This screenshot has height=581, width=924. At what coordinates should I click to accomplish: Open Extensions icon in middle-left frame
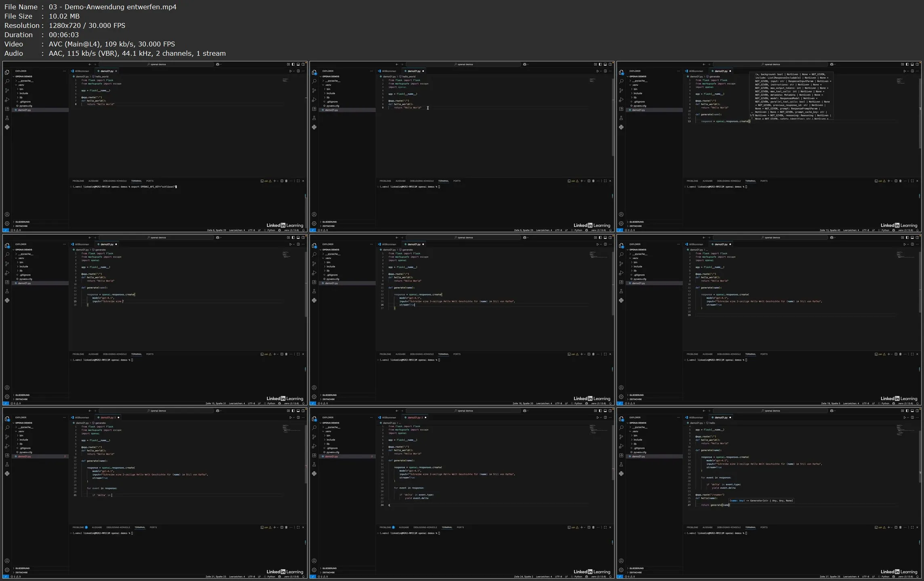coord(7,282)
